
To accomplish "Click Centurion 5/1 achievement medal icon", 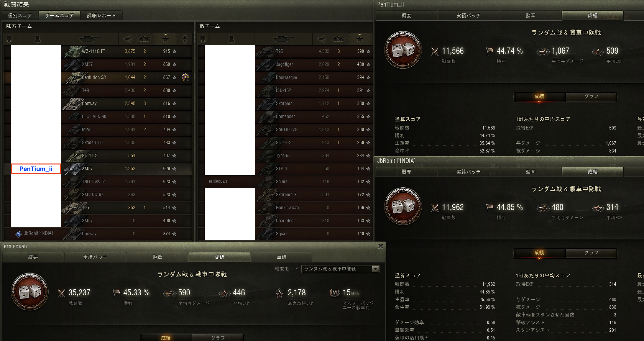I will [x=185, y=77].
